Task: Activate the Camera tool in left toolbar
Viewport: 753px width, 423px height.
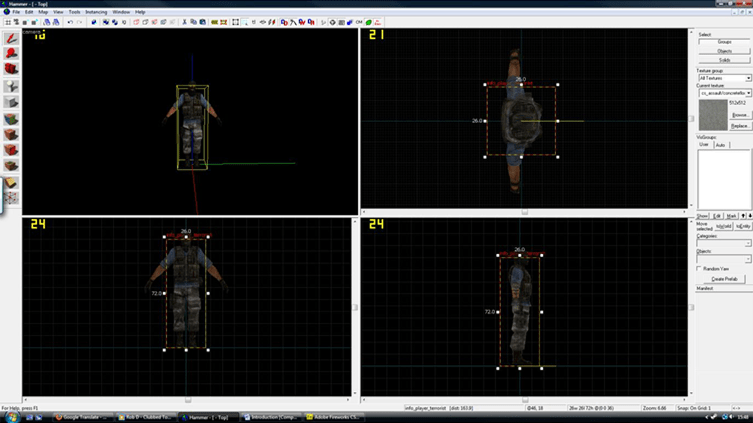Action: click(11, 69)
